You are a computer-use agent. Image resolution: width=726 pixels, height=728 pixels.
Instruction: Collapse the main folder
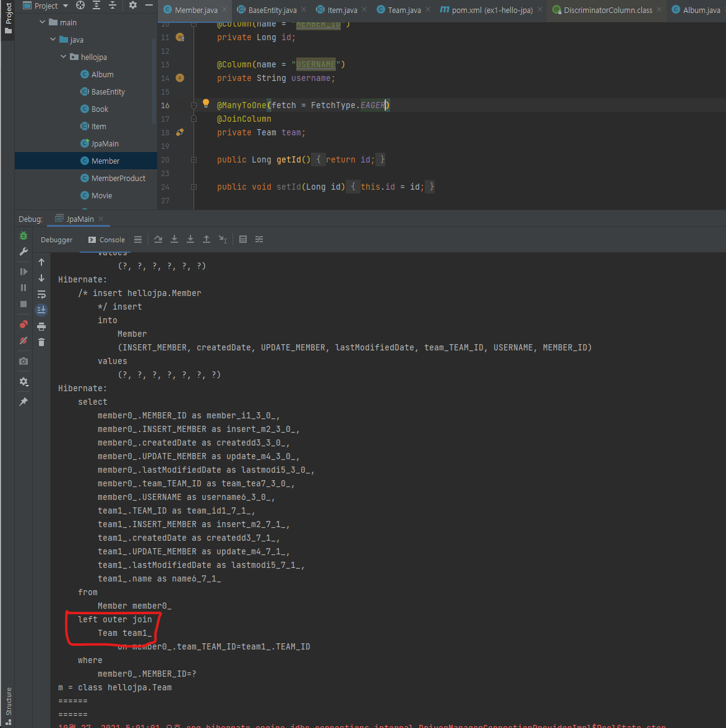[x=42, y=22]
